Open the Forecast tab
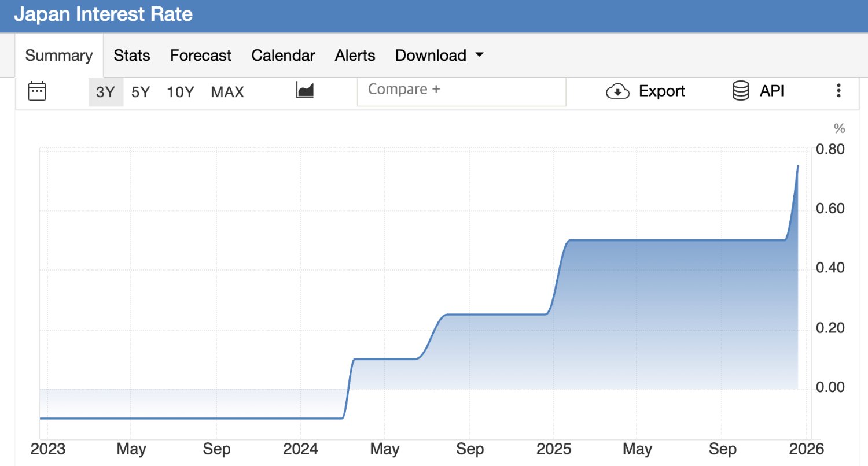 (201, 56)
